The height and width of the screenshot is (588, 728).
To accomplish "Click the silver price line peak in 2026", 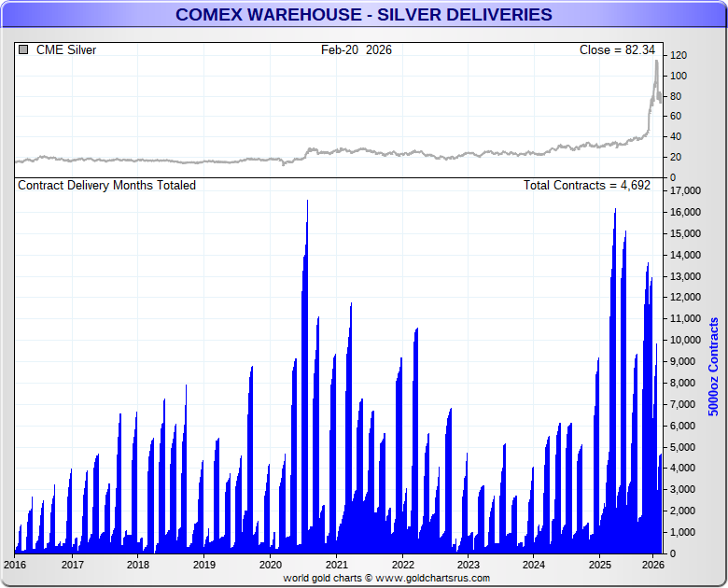I will coord(656,63).
